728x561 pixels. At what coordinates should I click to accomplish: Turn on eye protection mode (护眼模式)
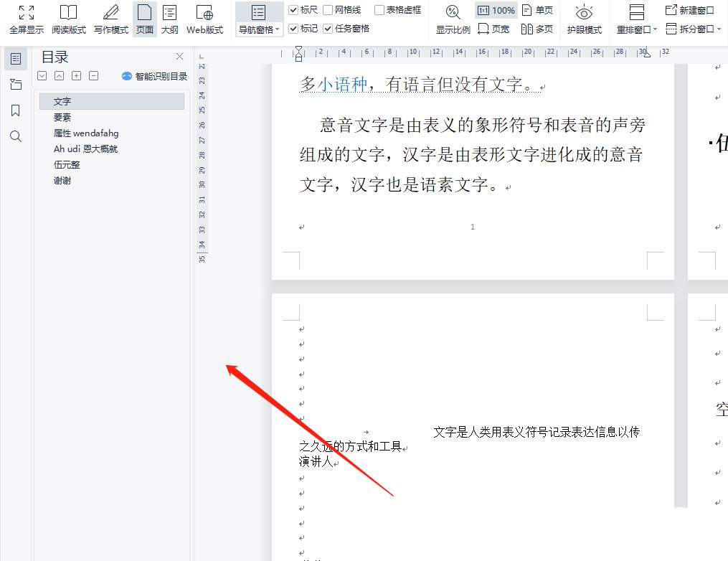(584, 19)
